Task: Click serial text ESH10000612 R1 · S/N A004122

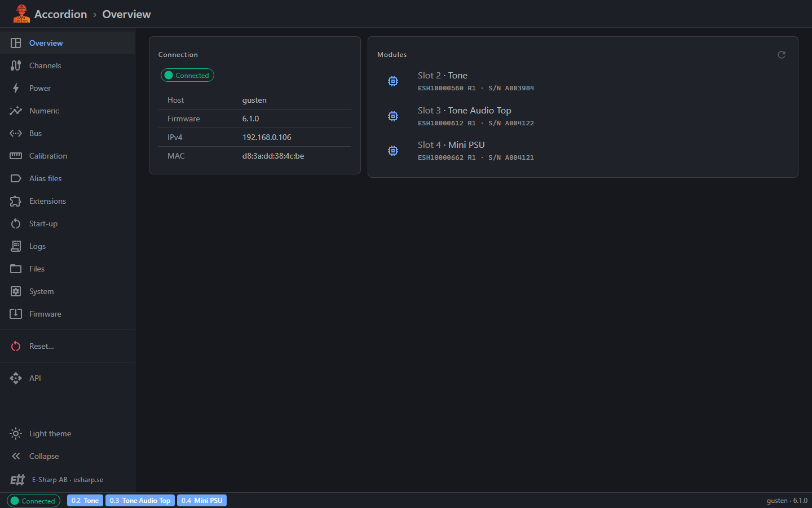Action: coord(476,123)
